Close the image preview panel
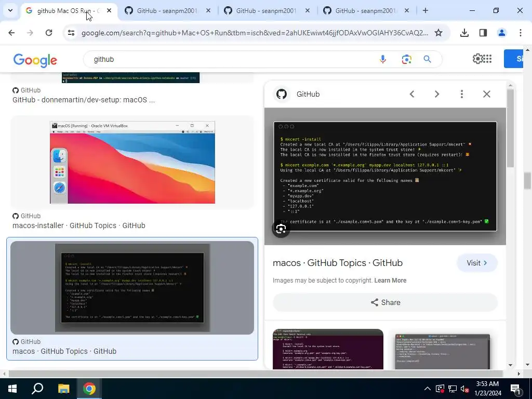Viewport: 532px width, 399px height. tap(486, 94)
